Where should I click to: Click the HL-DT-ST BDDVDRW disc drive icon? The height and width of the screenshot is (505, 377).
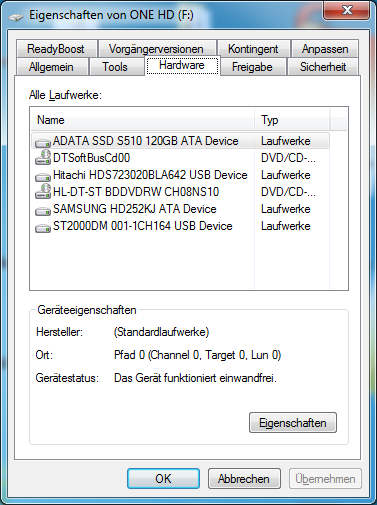[x=43, y=191]
